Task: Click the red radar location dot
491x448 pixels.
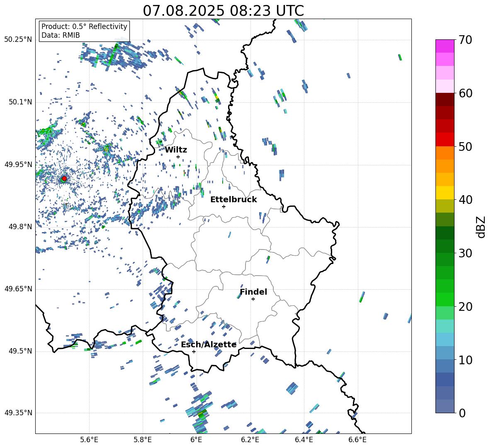Action: [x=64, y=179]
